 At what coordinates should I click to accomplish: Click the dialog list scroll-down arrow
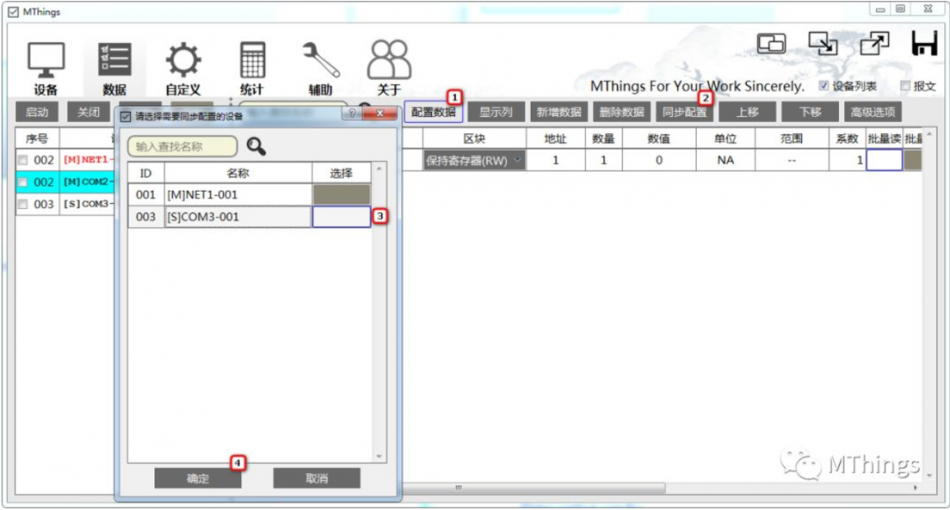[x=379, y=456]
